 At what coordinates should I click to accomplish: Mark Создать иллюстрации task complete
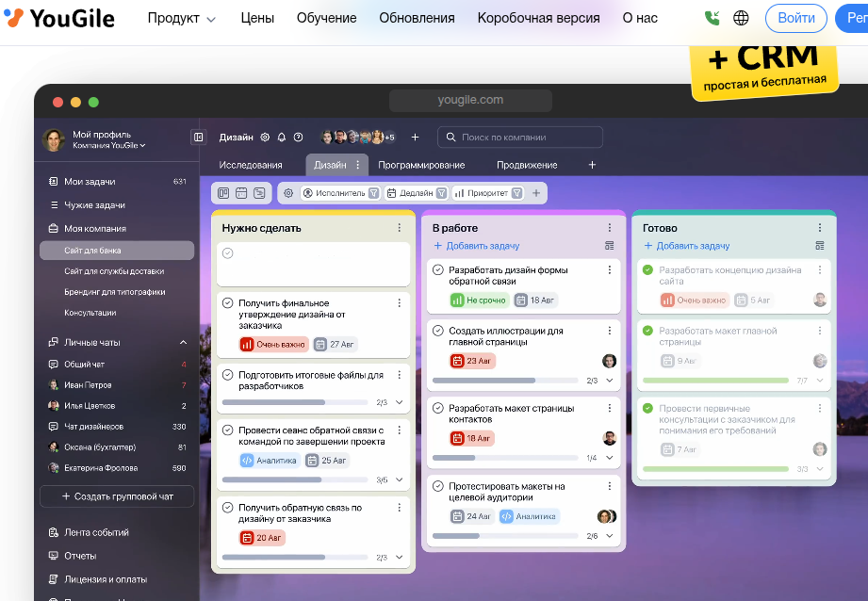(438, 331)
